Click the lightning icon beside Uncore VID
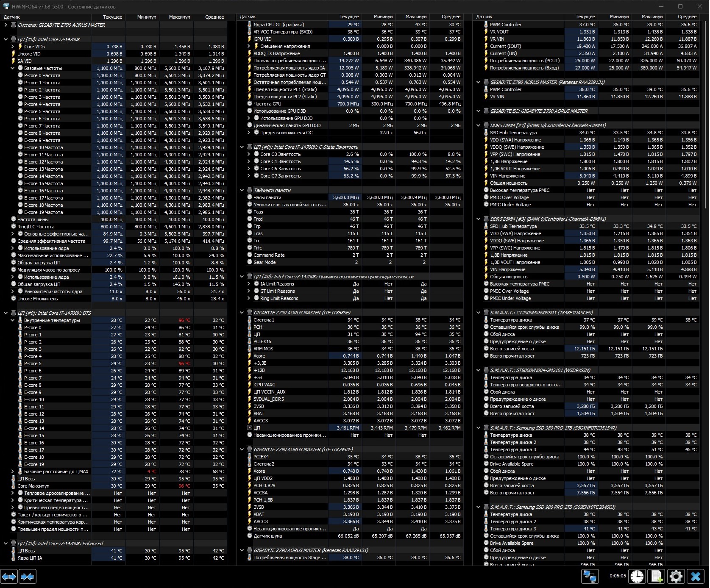 click(13, 54)
